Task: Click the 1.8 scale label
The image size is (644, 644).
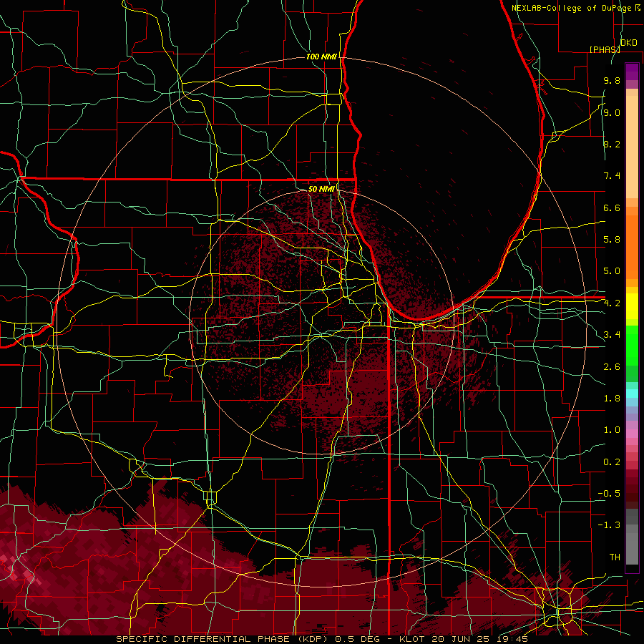Action: coord(612,399)
